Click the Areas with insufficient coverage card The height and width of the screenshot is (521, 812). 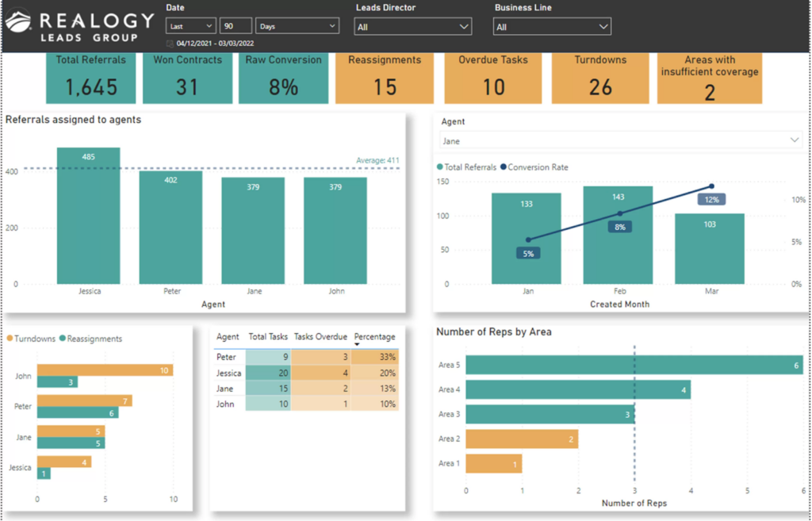pos(709,77)
